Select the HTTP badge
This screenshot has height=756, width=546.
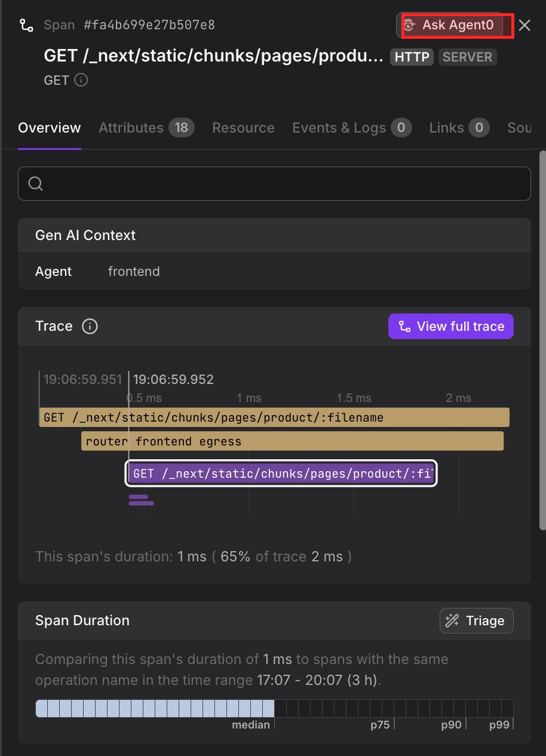(x=412, y=57)
